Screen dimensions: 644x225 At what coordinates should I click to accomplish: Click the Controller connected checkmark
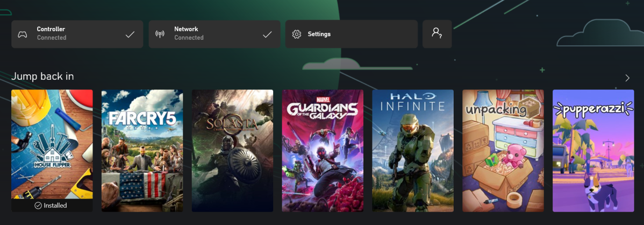[130, 34]
